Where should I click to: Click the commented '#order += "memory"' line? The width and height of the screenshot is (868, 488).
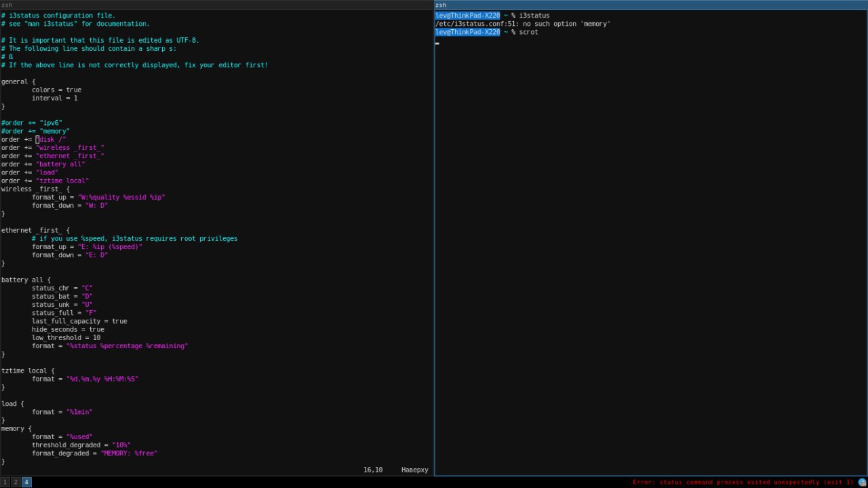point(35,131)
